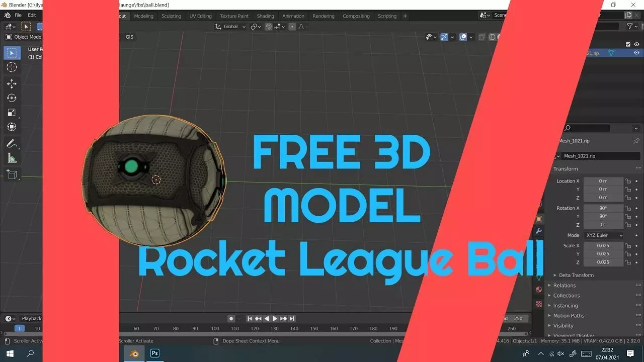The width and height of the screenshot is (644, 362).
Task: Switch to wireframe viewport shading
Action: point(492,37)
